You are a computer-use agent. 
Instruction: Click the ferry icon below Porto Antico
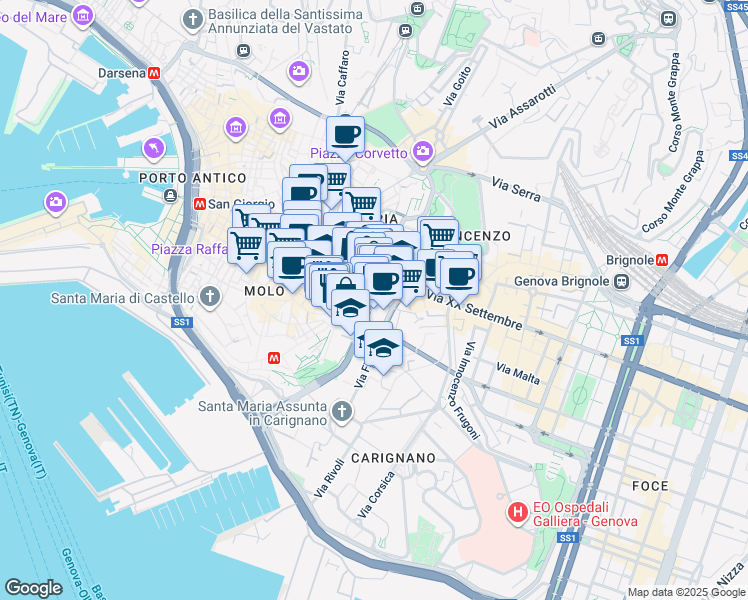click(170, 195)
